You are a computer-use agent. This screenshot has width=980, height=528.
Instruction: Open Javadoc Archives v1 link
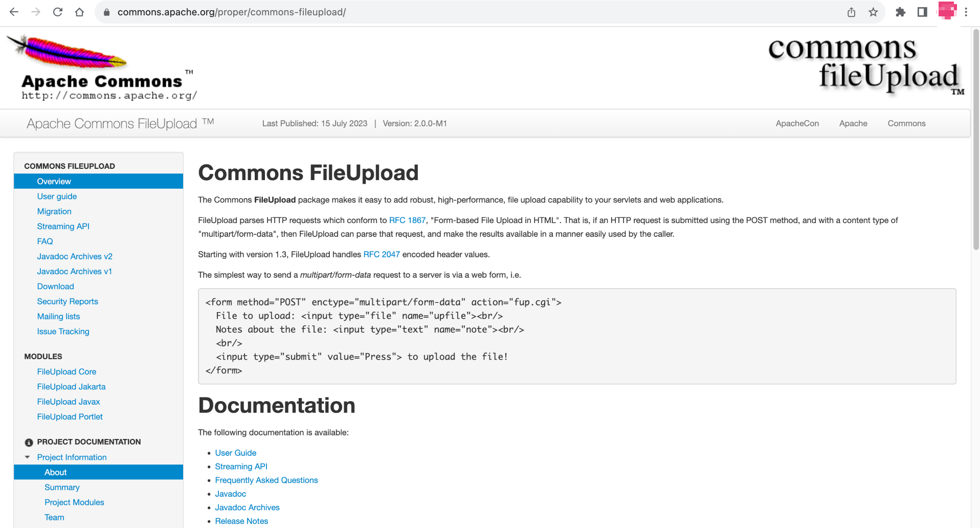click(x=74, y=271)
